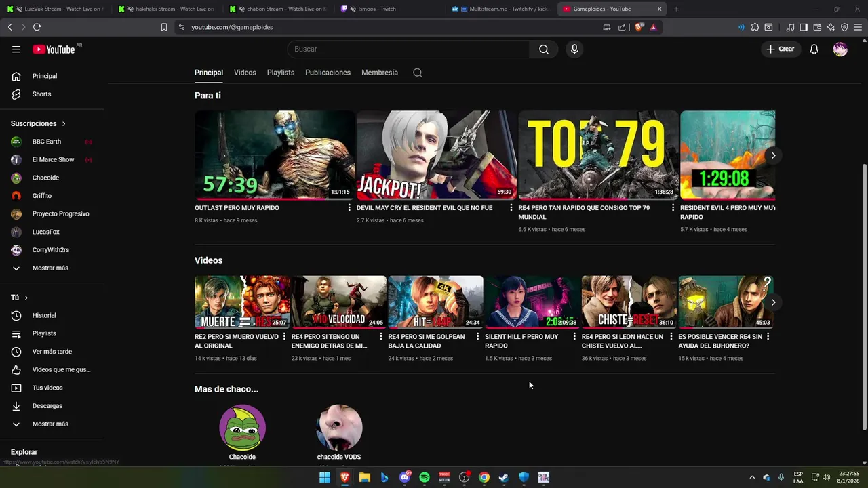
Task: Open the YouTube hamburger guide menu
Action: (16, 49)
